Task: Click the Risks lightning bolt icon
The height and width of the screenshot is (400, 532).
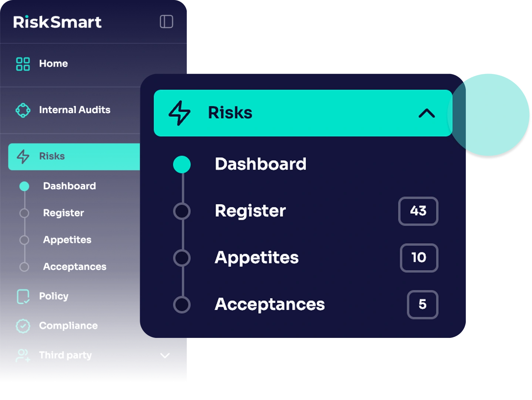Action: (23, 156)
